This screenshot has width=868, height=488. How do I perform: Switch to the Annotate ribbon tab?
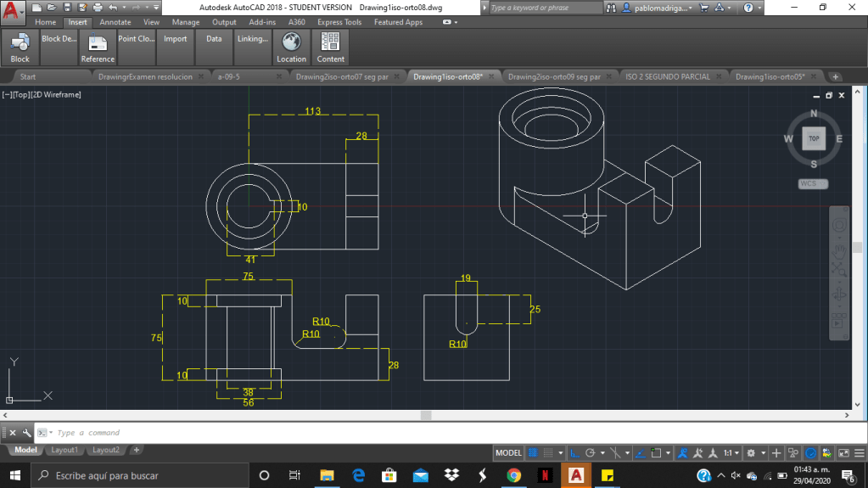(115, 22)
